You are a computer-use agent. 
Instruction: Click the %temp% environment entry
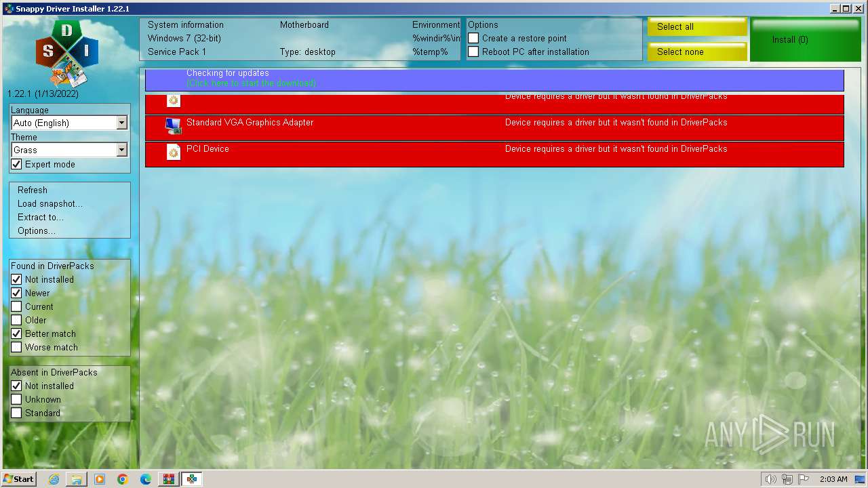[430, 52]
